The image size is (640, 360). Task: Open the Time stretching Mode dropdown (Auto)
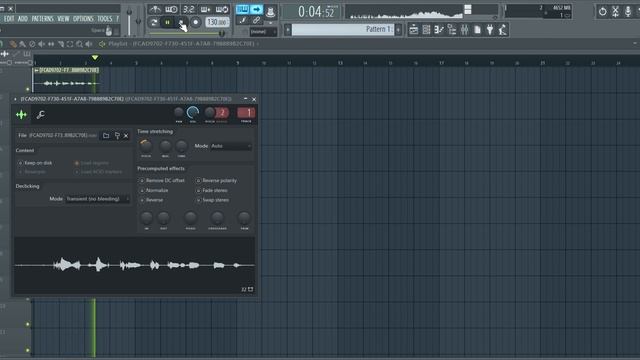pos(231,146)
